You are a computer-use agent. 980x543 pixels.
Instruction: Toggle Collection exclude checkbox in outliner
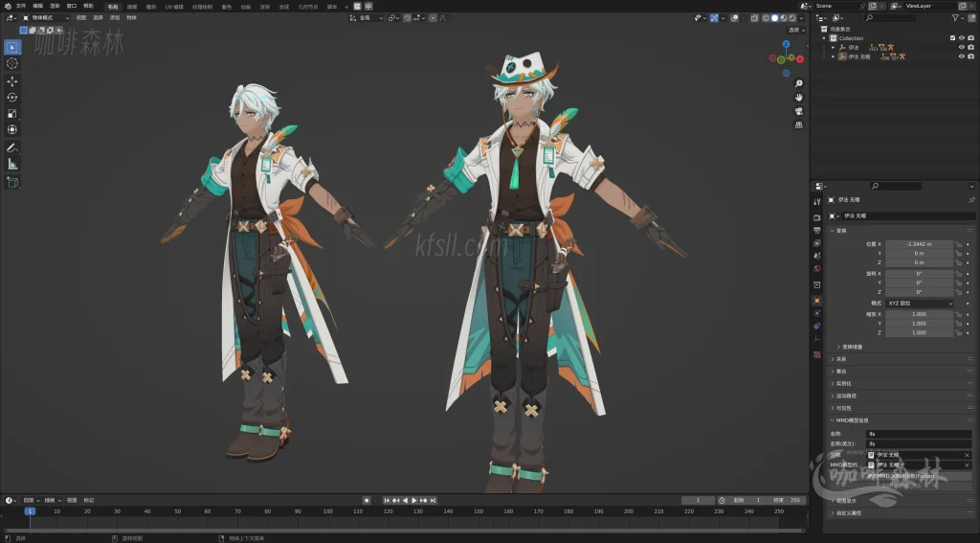click(952, 38)
